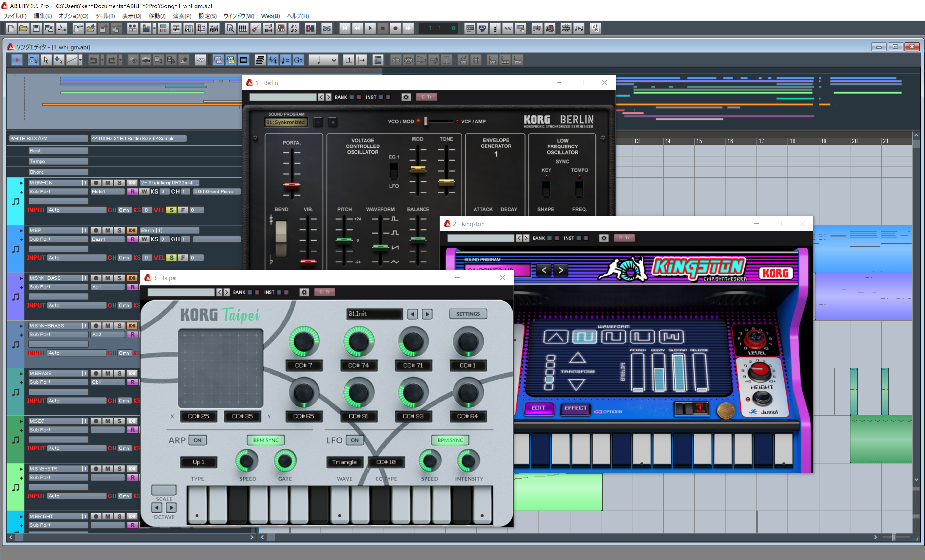Create a new file from main toolbar
Screen dimensions: 925x560
click(11, 29)
